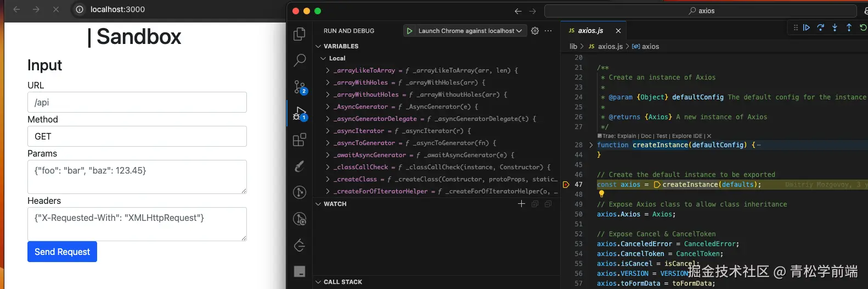Click browser forward arrow
The height and width of the screenshot is (289, 868).
(36, 9)
